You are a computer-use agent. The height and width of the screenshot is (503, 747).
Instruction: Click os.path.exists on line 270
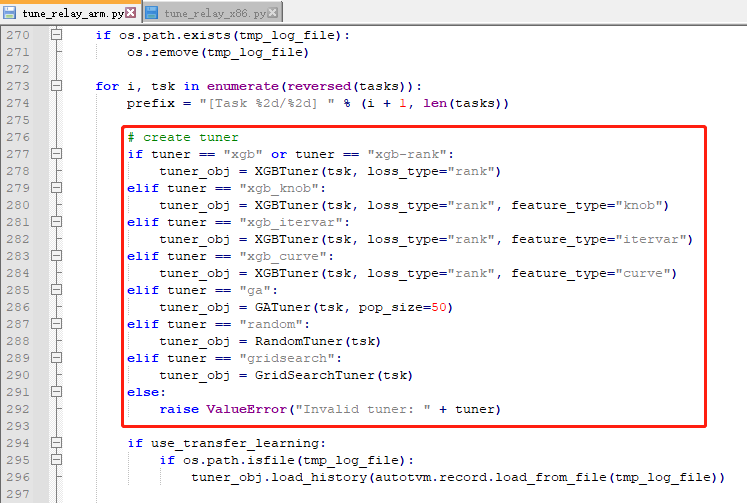click(x=175, y=35)
